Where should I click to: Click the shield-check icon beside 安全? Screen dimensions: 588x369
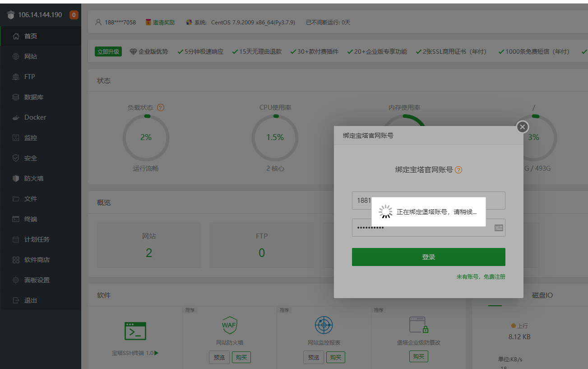coord(16,158)
